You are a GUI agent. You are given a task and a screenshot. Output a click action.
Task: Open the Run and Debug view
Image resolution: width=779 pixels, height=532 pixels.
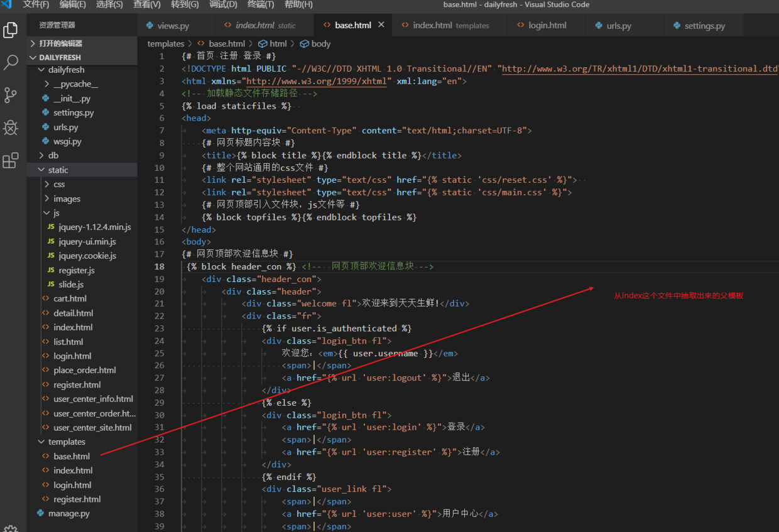11,128
